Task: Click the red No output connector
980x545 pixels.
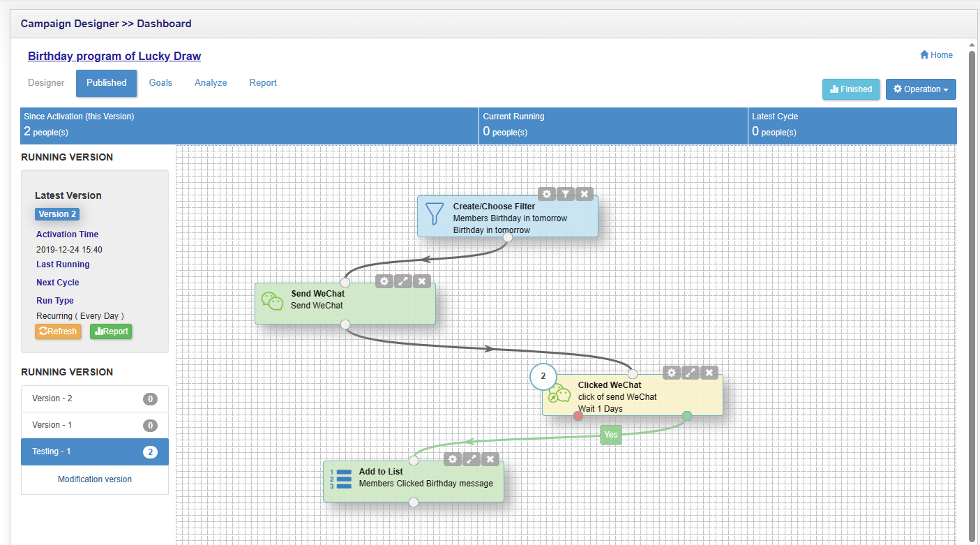Action: tap(578, 416)
